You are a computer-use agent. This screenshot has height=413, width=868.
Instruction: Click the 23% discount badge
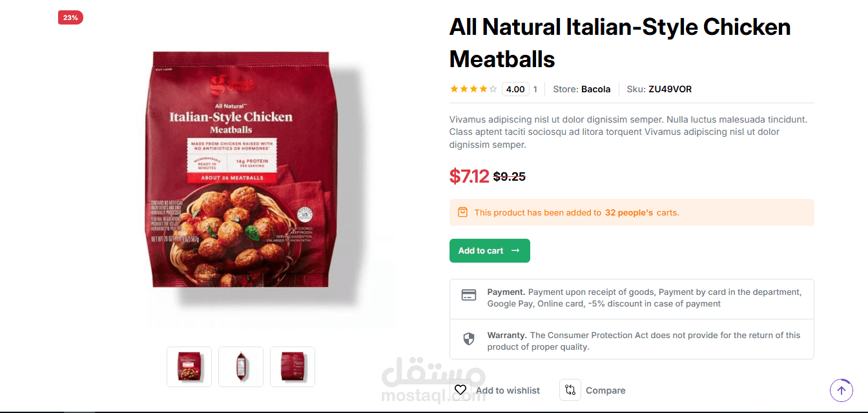click(x=70, y=17)
